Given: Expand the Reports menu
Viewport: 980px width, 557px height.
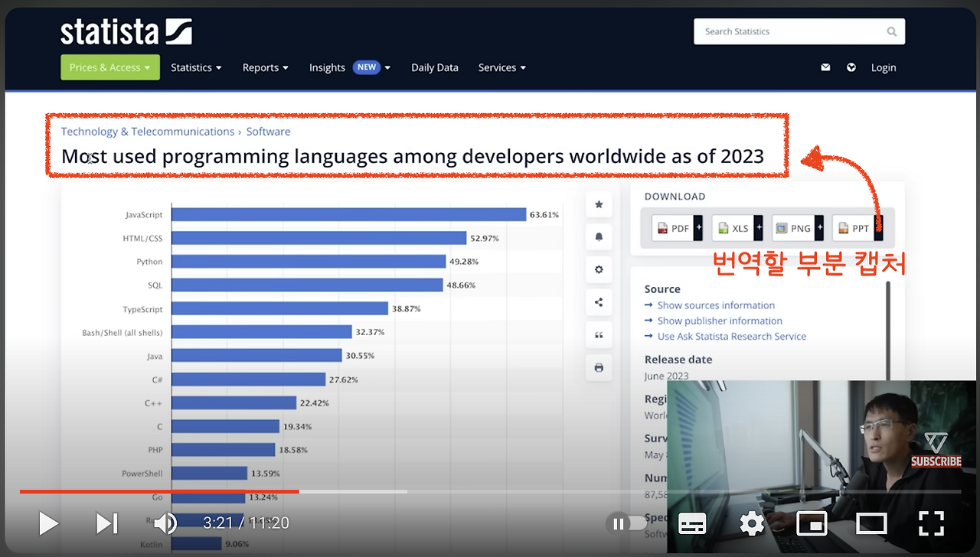Looking at the screenshot, I should (x=266, y=67).
